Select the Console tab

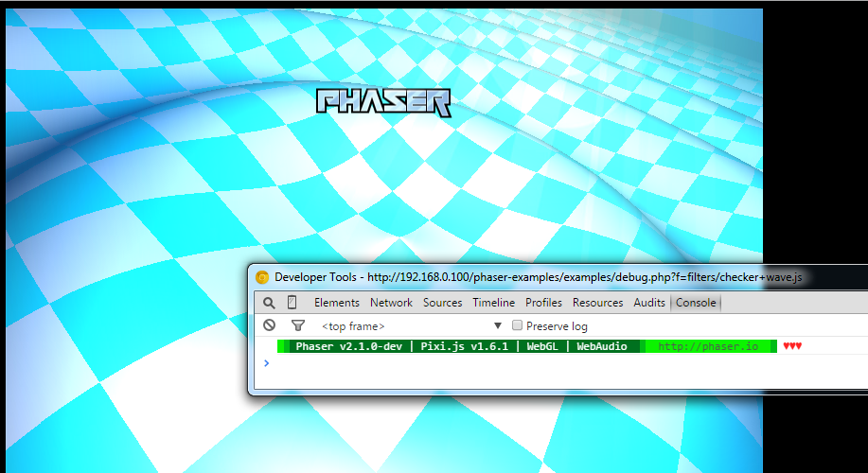coord(696,303)
